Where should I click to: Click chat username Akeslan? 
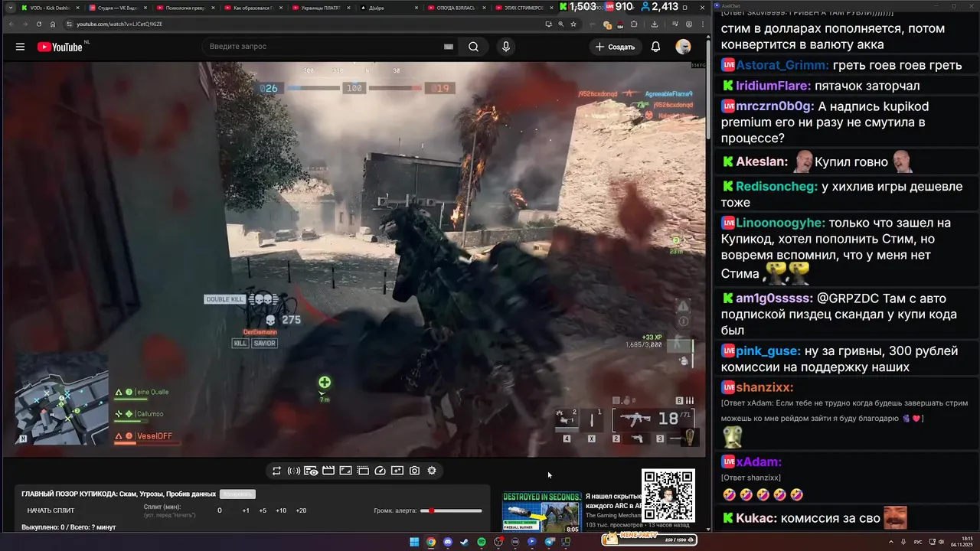pyautogui.click(x=762, y=161)
